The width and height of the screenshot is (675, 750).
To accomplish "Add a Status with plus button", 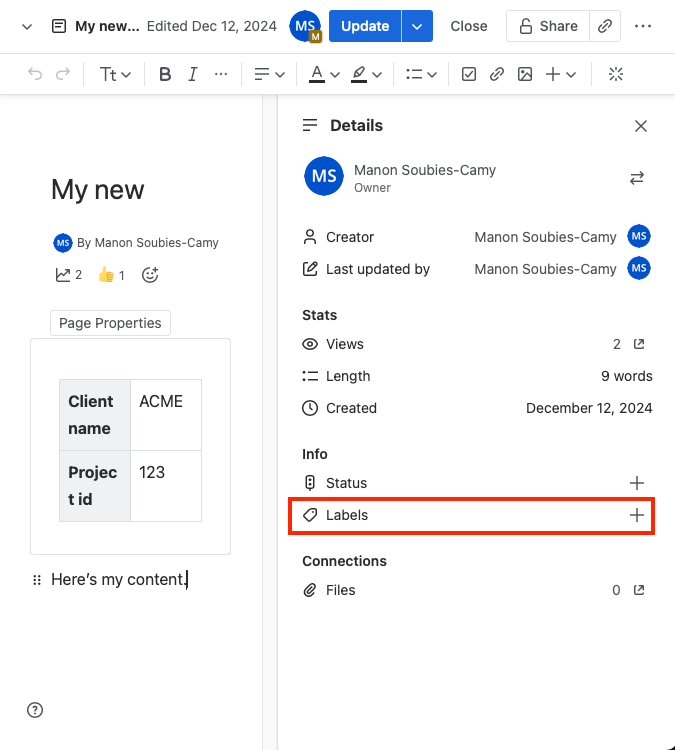I will tap(637, 483).
